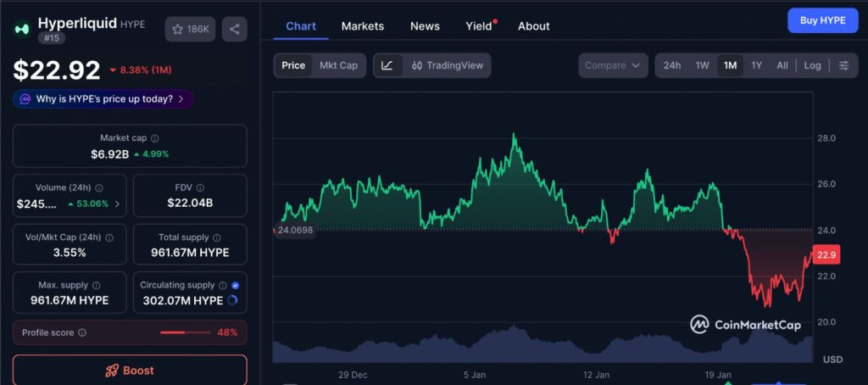Click the 3.55% Vol/Mkt Cap value
The width and height of the screenshot is (868, 385).
point(70,253)
